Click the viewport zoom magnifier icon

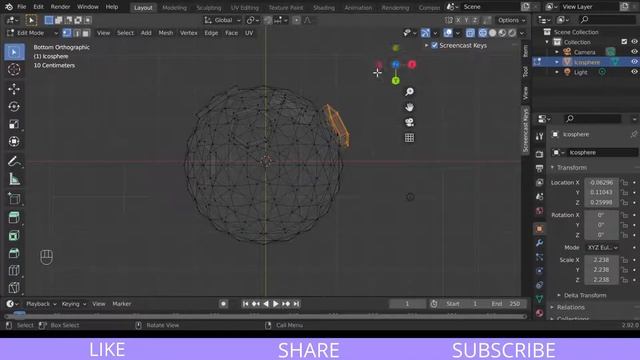409,91
